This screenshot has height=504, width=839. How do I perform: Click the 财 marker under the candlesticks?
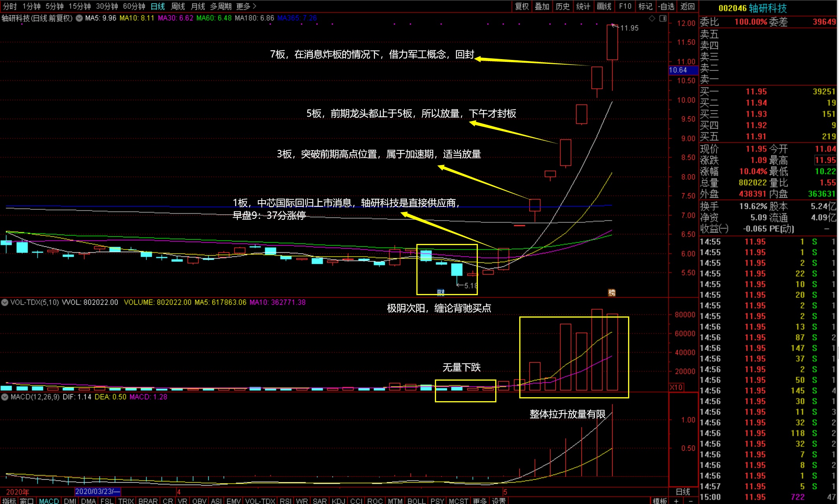click(x=441, y=292)
